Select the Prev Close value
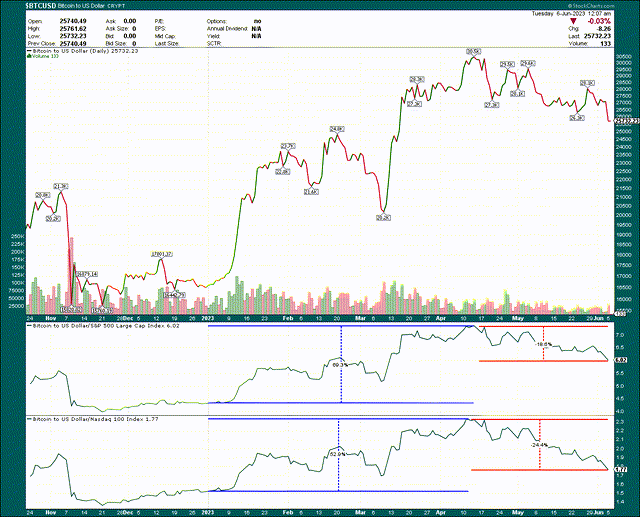The width and height of the screenshot is (640, 517). tap(73, 43)
